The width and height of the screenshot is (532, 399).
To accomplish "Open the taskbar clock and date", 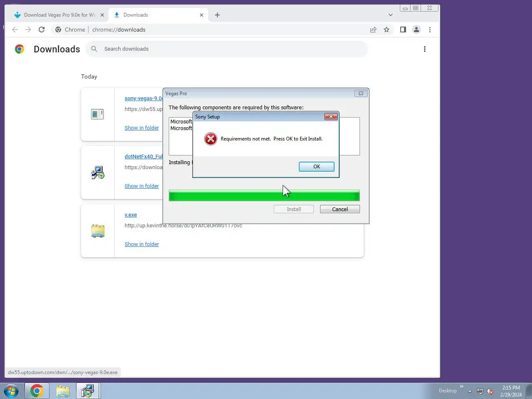I will [511, 391].
